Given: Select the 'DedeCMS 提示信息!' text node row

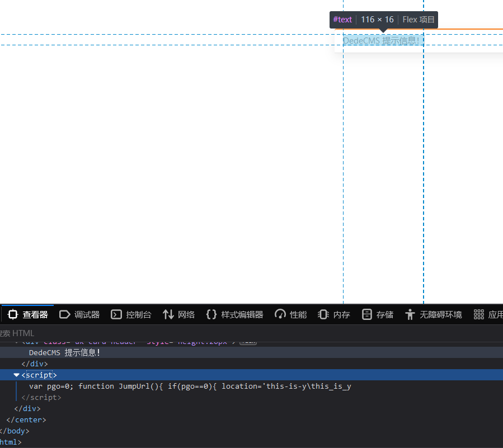Looking at the screenshot, I should click(252, 352).
